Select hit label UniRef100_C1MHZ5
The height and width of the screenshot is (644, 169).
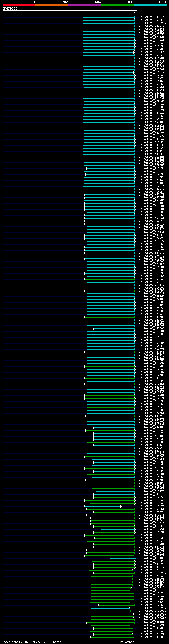(x=152, y=619)
